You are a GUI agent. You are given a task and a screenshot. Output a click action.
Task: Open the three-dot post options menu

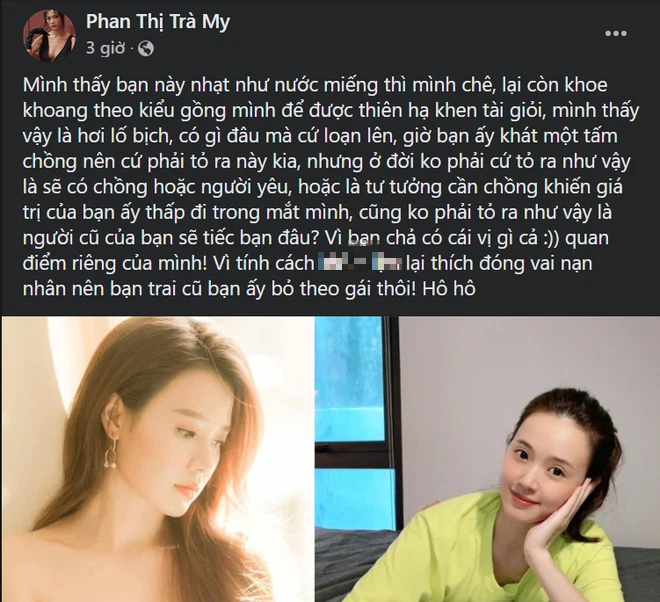point(616,33)
